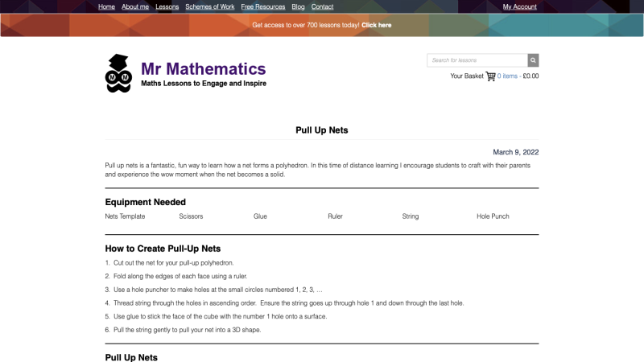Screen dimensions: 644x362
Task: Open the Contact page
Action: coord(323,6)
